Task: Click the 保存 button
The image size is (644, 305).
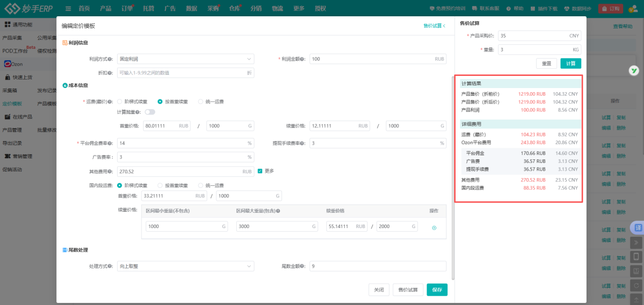Action: (437, 290)
